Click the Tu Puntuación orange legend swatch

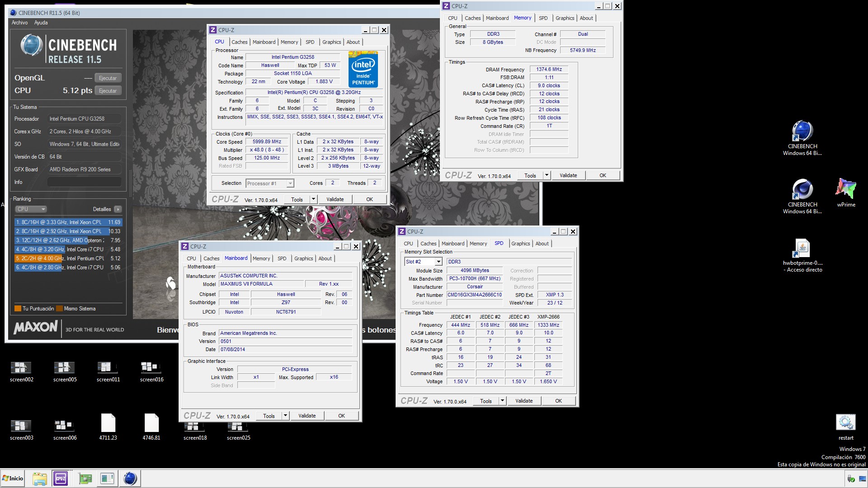(x=18, y=309)
